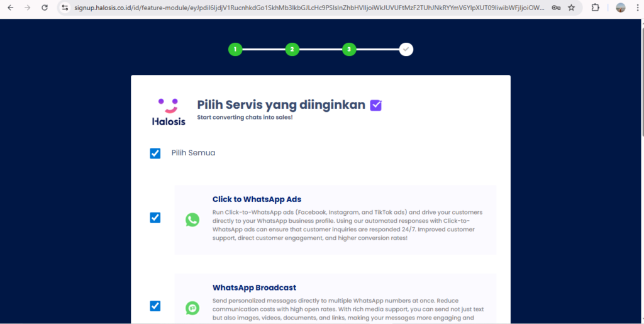The image size is (644, 324).
Task: Click the WhatsApp Broadcast chat icon
Action: coord(192,308)
